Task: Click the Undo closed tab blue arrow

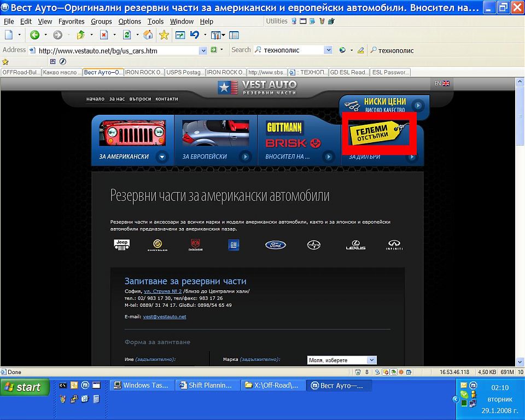Action: pyautogui.click(x=195, y=35)
